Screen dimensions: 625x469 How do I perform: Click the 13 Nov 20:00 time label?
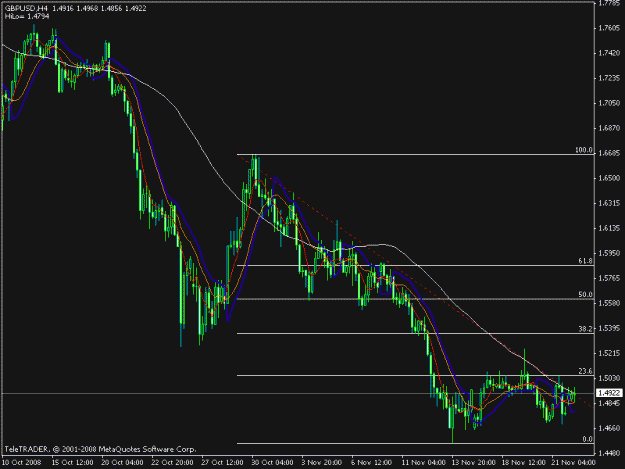pos(473,463)
